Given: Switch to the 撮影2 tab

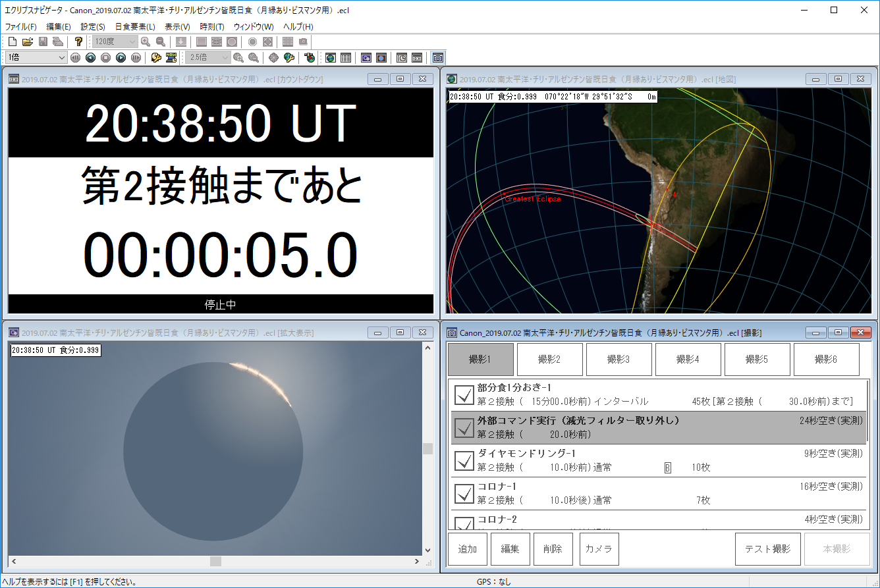Looking at the screenshot, I should (549, 360).
